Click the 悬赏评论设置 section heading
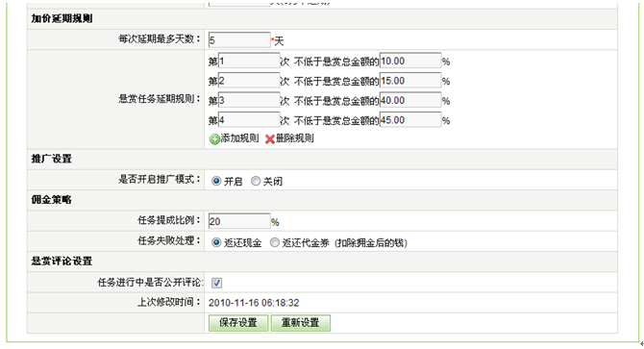 (x=62, y=262)
